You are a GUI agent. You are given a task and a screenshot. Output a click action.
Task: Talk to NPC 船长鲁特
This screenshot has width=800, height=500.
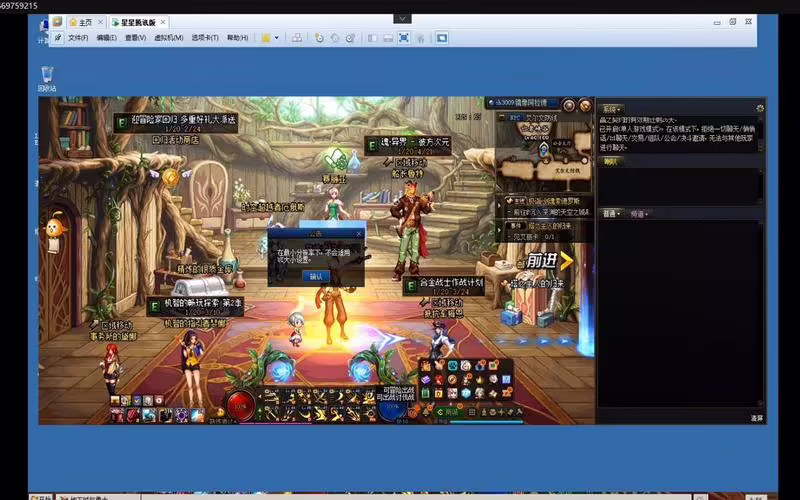tap(410, 230)
